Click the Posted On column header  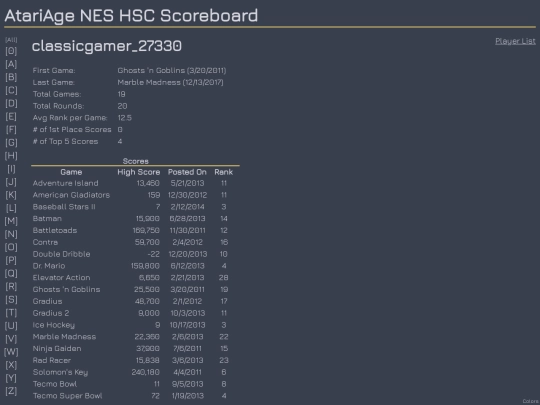(x=187, y=172)
